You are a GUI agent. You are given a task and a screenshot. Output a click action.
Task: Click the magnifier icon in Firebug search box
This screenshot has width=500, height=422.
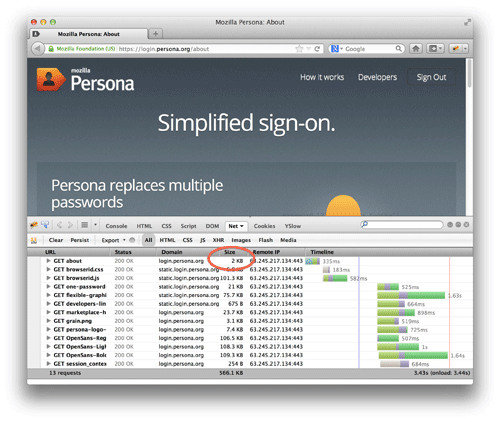(365, 224)
